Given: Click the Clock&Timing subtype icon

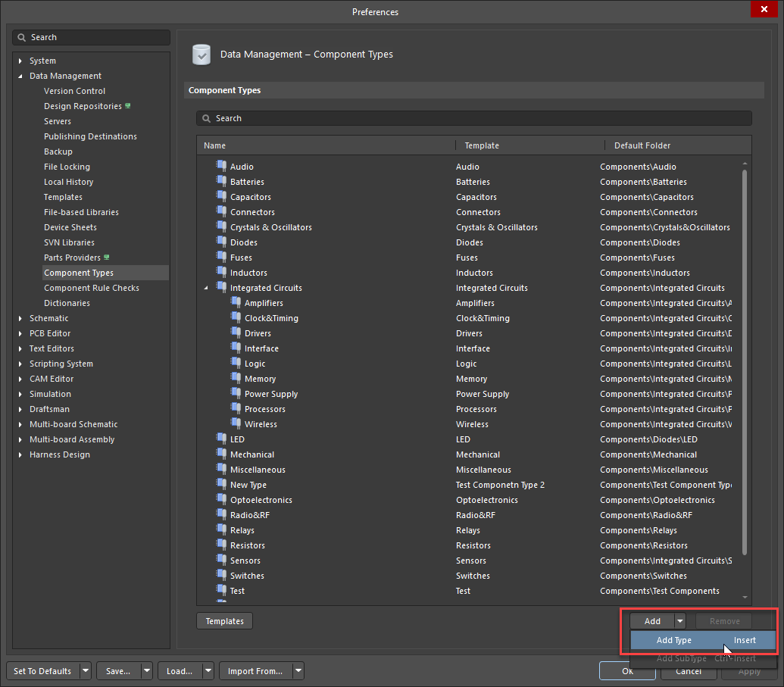Looking at the screenshot, I should click(x=236, y=317).
